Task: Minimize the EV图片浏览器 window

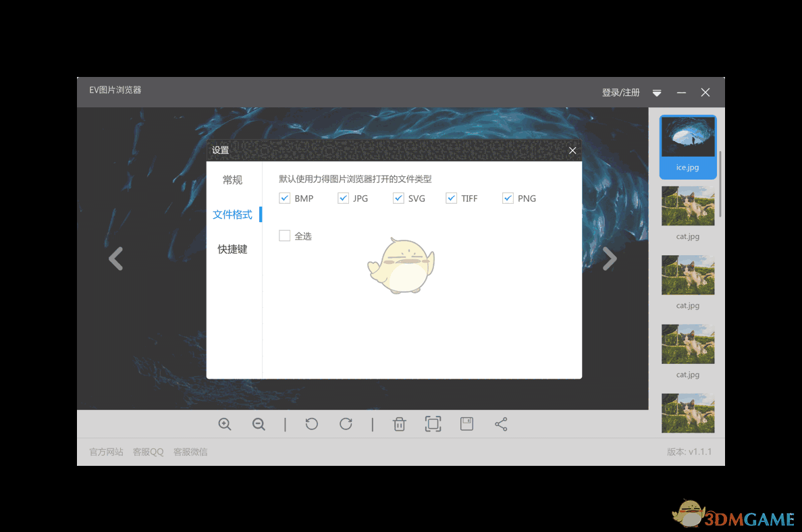Action: tap(681, 92)
